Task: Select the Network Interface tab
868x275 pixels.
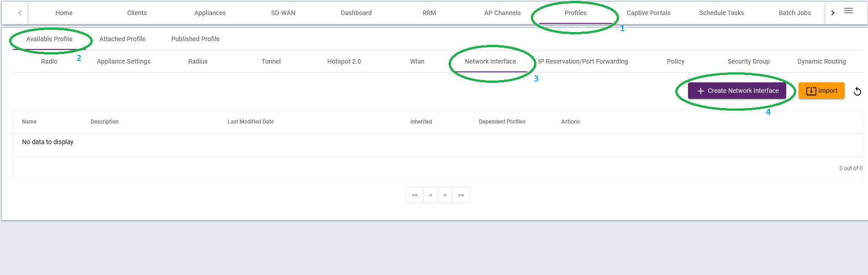Action: tap(490, 61)
